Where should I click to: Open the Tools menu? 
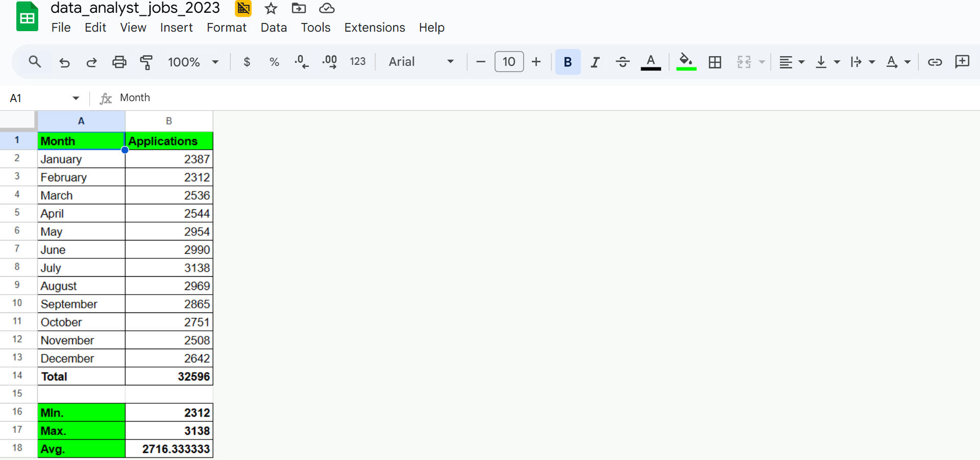pyautogui.click(x=315, y=28)
